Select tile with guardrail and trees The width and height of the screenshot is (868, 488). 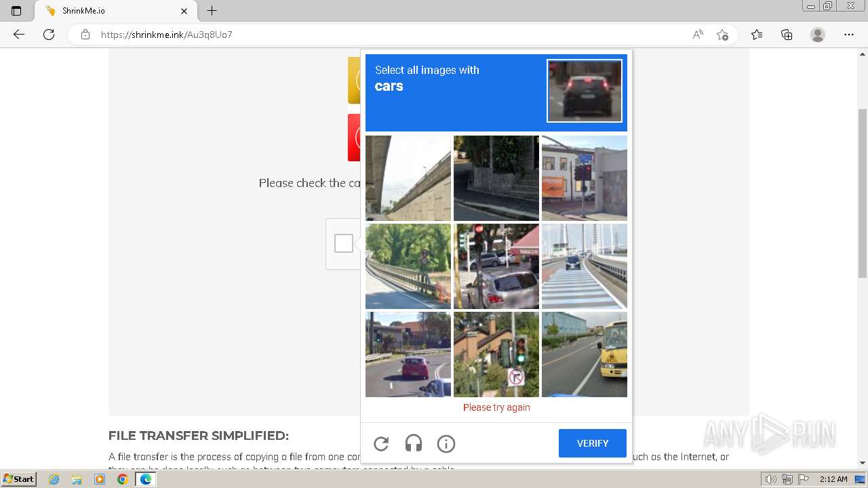(408, 266)
